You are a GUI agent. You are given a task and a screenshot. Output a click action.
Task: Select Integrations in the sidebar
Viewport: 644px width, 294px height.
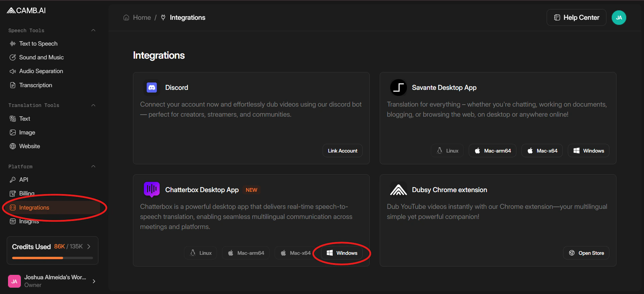click(53, 208)
